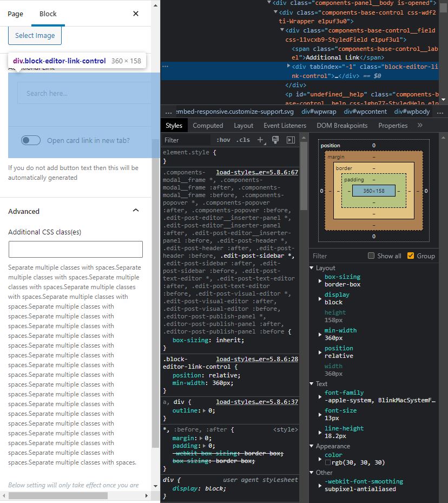Click the Select Image button
The image size is (448, 503).
pos(35,35)
